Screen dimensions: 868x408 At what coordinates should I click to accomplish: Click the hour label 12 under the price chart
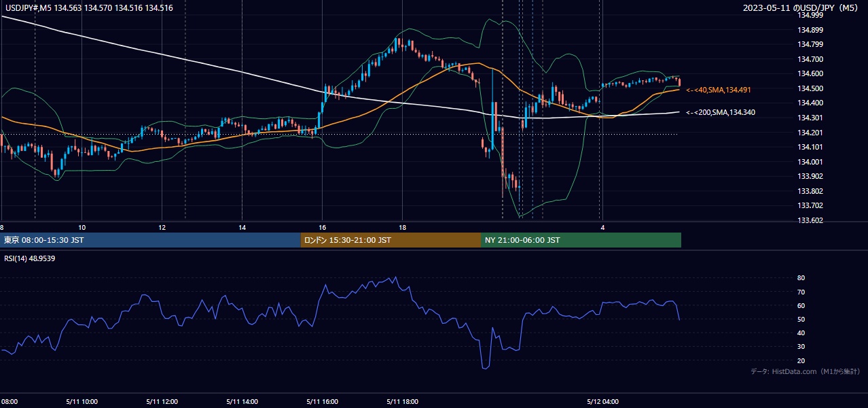162,227
